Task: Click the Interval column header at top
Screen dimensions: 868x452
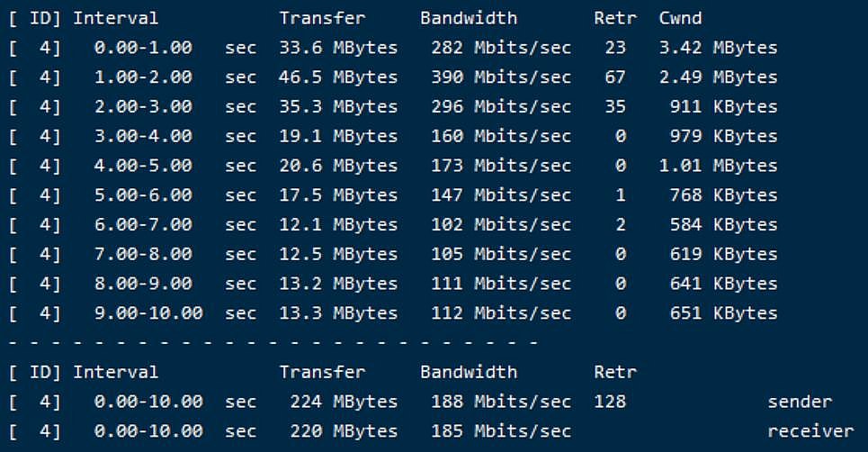Action: [115, 18]
